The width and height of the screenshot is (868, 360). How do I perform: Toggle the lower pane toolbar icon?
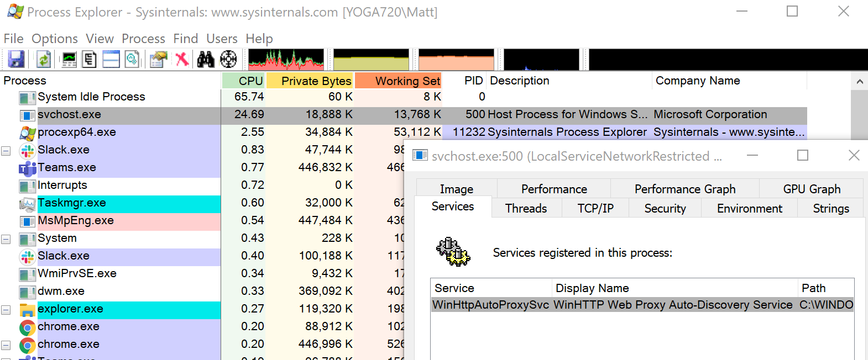click(111, 59)
